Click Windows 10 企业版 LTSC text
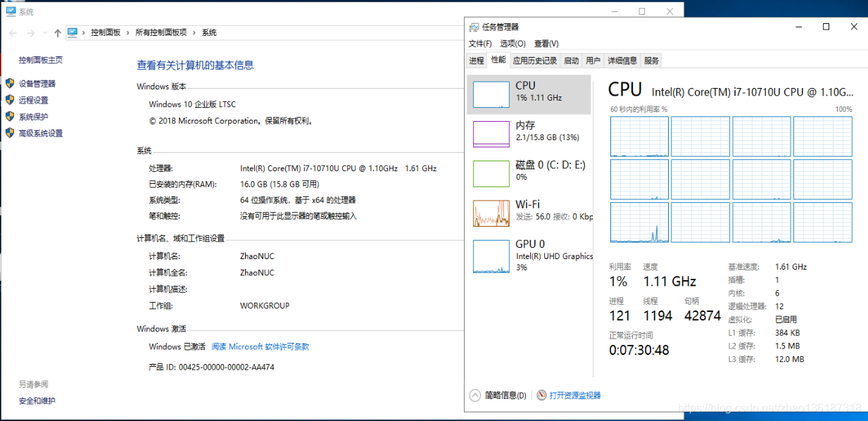868x421 pixels. click(192, 103)
